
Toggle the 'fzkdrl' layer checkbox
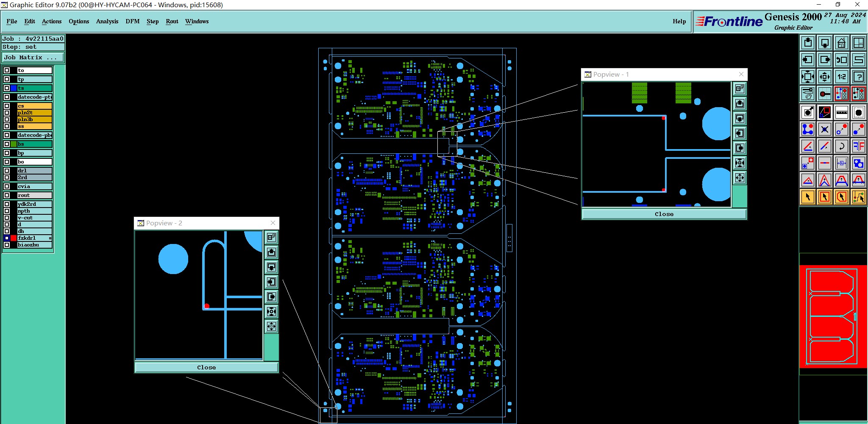[x=7, y=238]
